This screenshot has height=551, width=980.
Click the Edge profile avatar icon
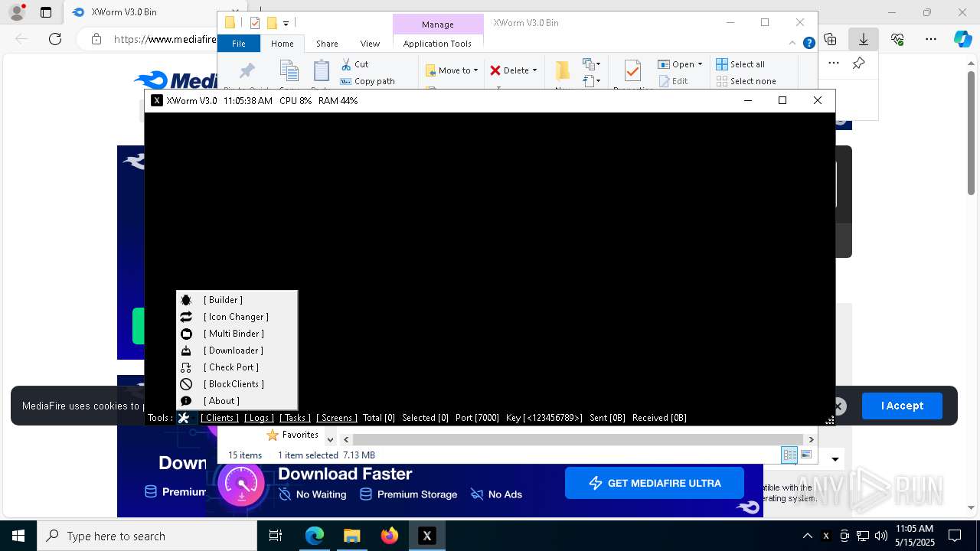coord(16,12)
